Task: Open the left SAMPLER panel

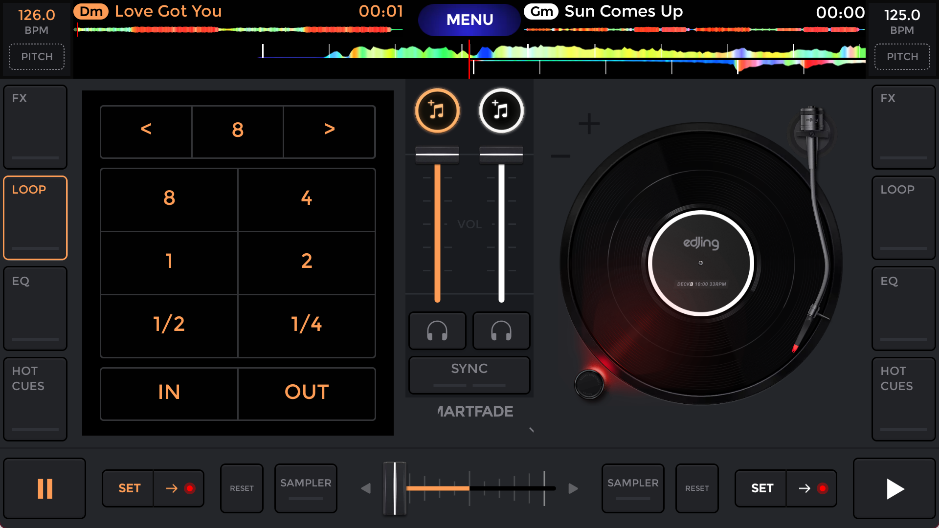Action: pyautogui.click(x=306, y=488)
